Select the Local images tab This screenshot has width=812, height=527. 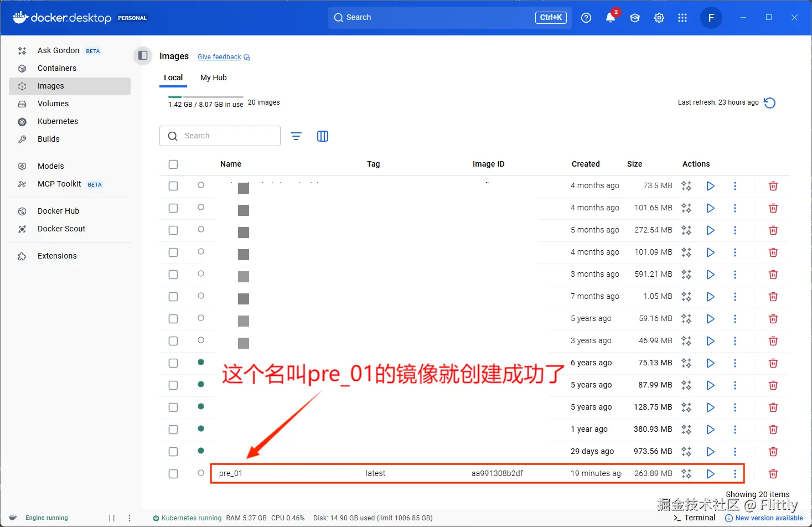(x=173, y=77)
